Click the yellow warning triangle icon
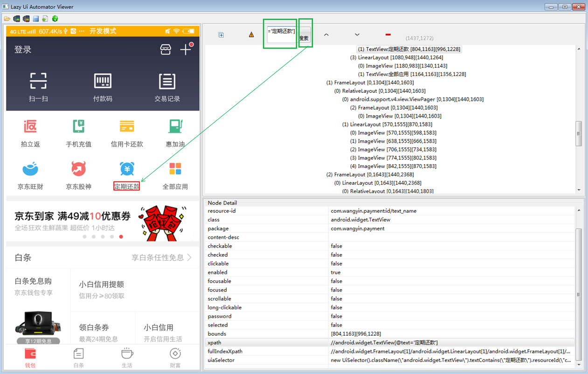This screenshot has height=374, width=588. (x=251, y=35)
